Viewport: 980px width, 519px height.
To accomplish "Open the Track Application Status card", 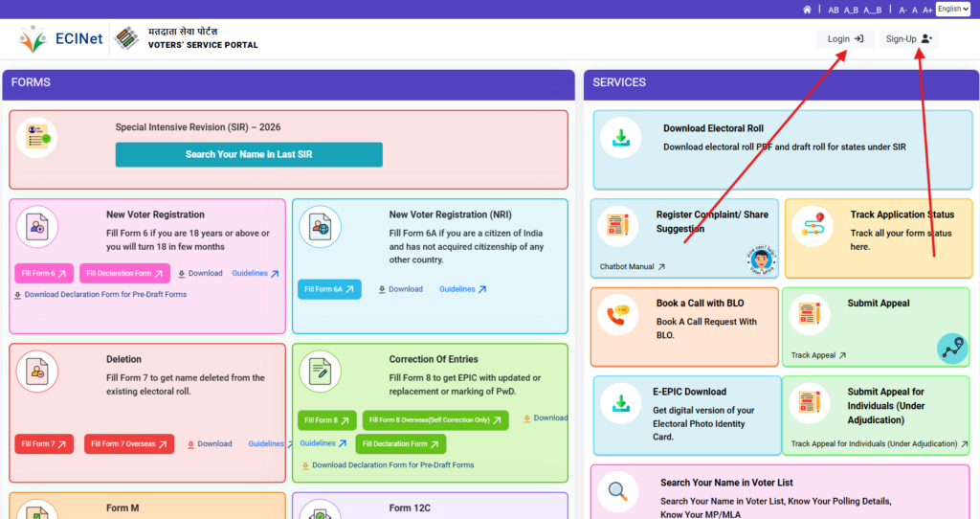I will coord(879,238).
